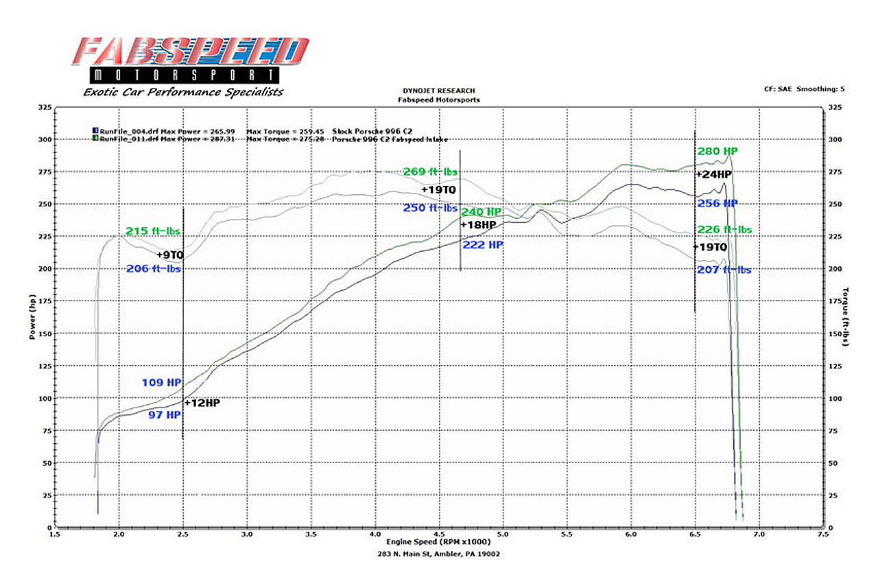This screenshot has width=878, height=588.
Task: Click the +18HP gain annotation
Action: pos(478,224)
